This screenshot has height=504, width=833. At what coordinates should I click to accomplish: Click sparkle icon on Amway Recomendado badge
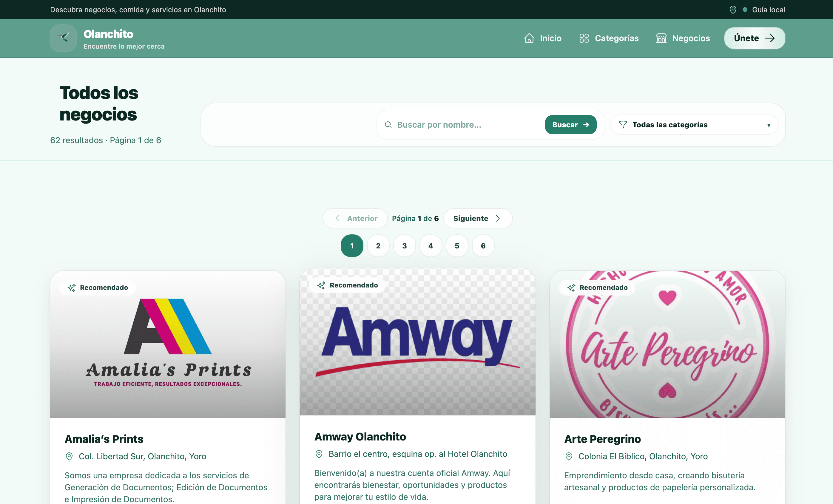(321, 285)
